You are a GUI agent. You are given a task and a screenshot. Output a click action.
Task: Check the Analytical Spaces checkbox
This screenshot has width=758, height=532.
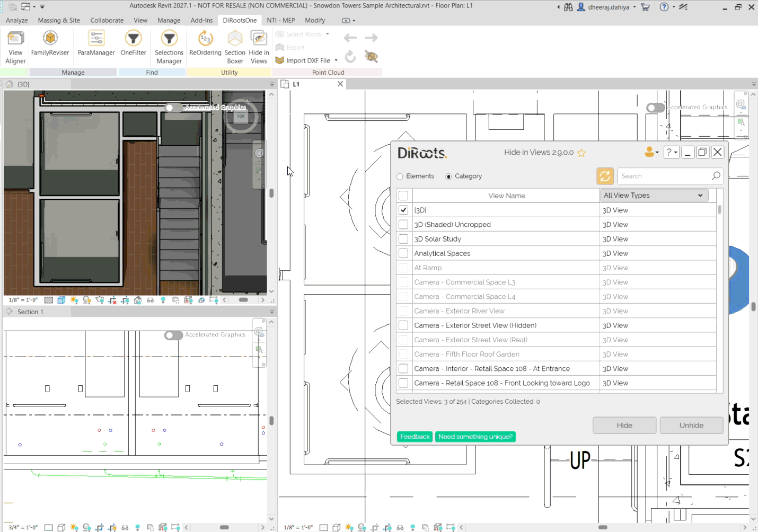click(x=403, y=253)
